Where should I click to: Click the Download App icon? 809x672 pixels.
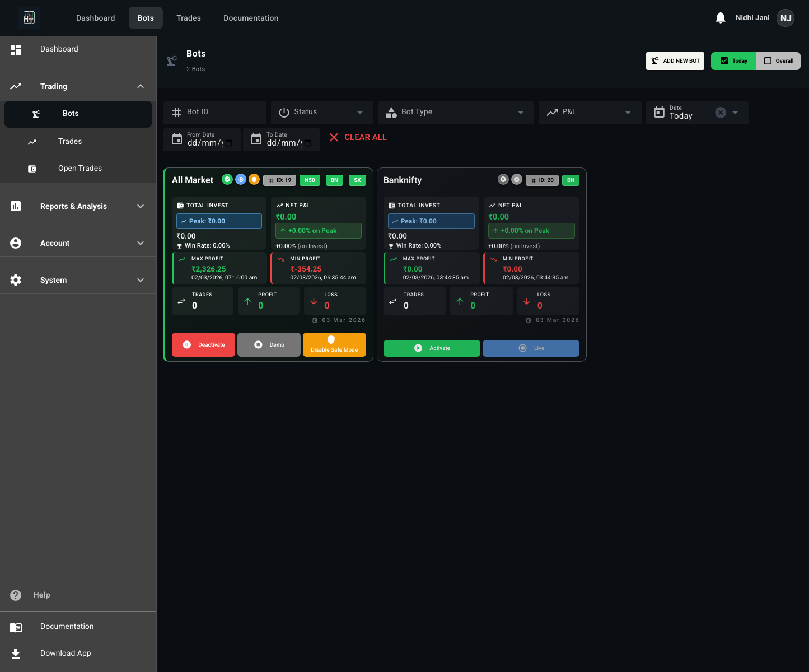pyautogui.click(x=15, y=654)
